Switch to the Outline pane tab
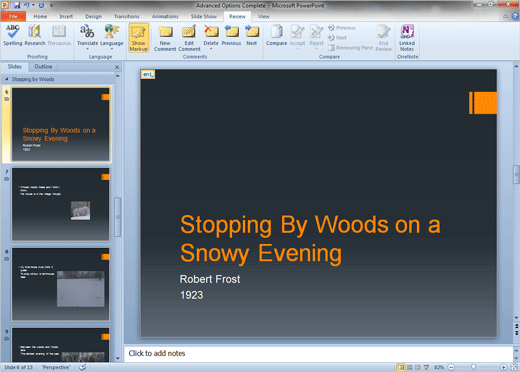Image resolution: width=520 pixels, height=372 pixels. (43, 67)
